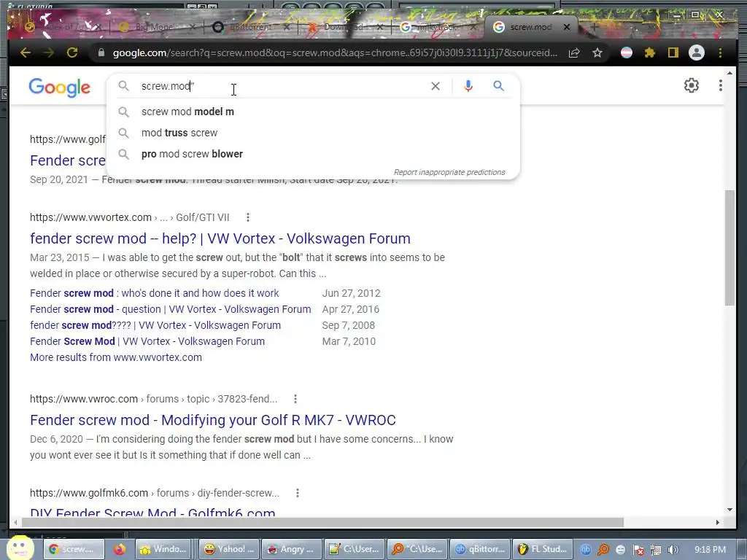Click the 9:18 PM taskbar clock
Screen dimensions: 747x560
point(710,550)
